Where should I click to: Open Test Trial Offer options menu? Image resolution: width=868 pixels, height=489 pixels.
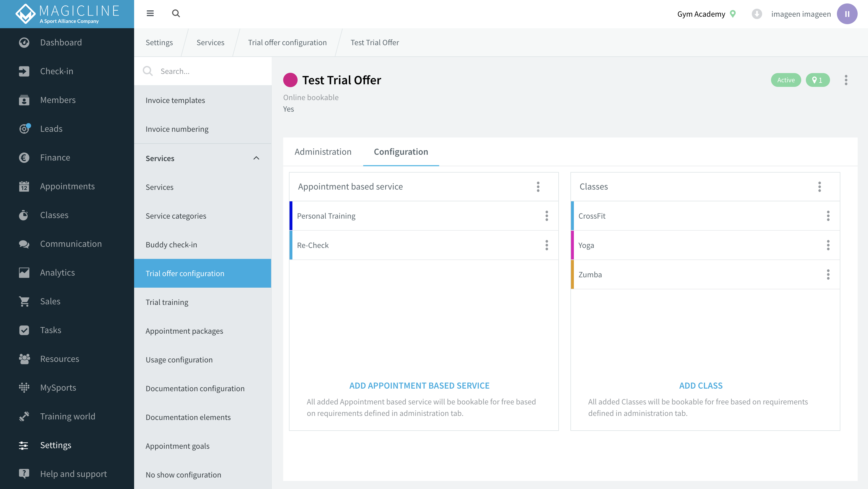(x=846, y=80)
